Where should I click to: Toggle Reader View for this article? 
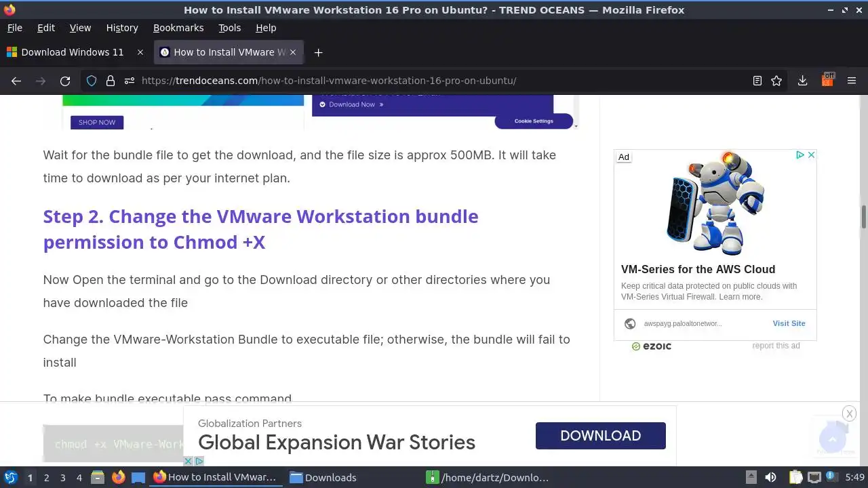coord(757,81)
